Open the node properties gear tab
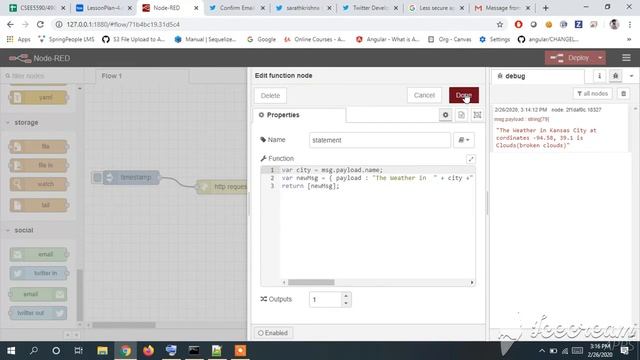This screenshot has height=360, width=640. (445, 115)
